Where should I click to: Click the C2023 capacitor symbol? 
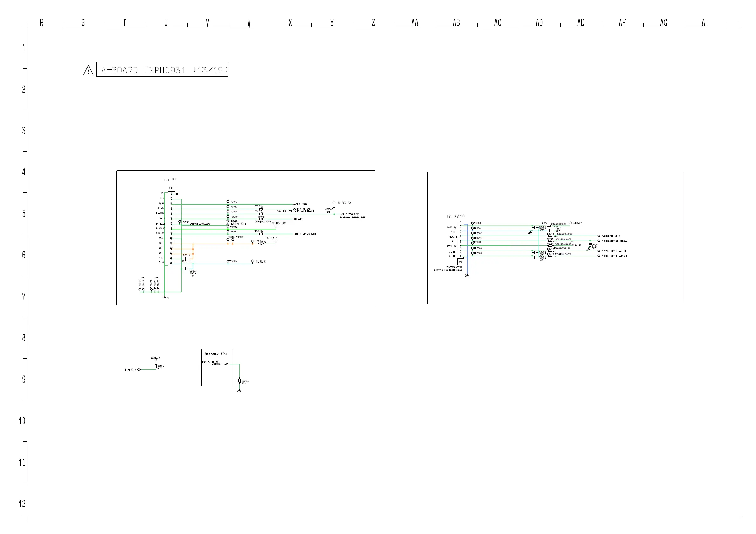point(186,269)
